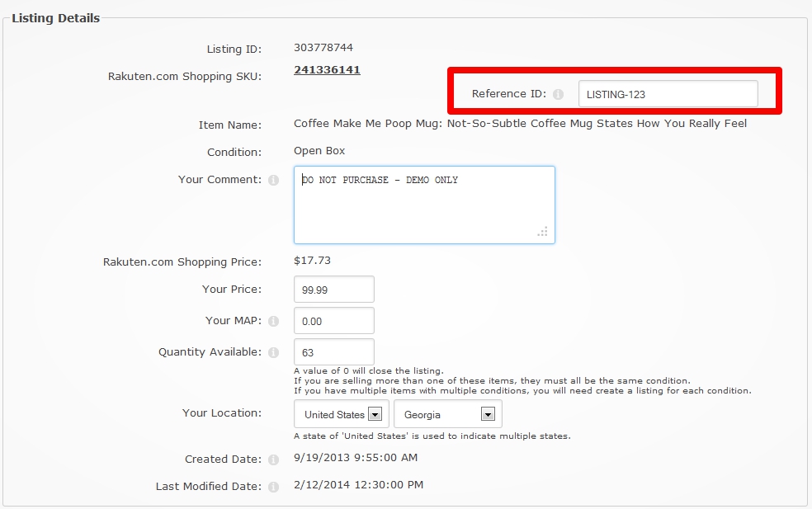Click the Rakuten.com Shopping SKU label
Image resolution: width=812 pixels, height=509 pixels.
pos(184,77)
